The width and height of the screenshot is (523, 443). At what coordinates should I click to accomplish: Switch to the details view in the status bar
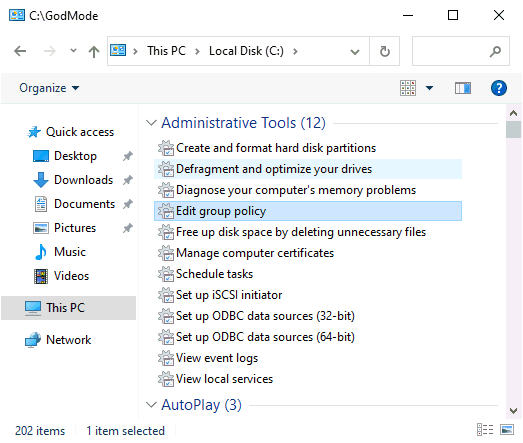(x=485, y=430)
